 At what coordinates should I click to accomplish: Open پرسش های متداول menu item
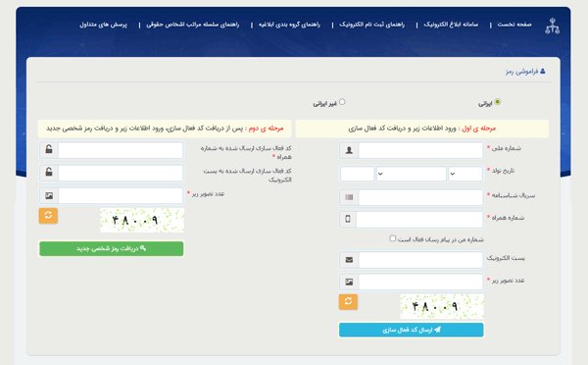click(103, 25)
